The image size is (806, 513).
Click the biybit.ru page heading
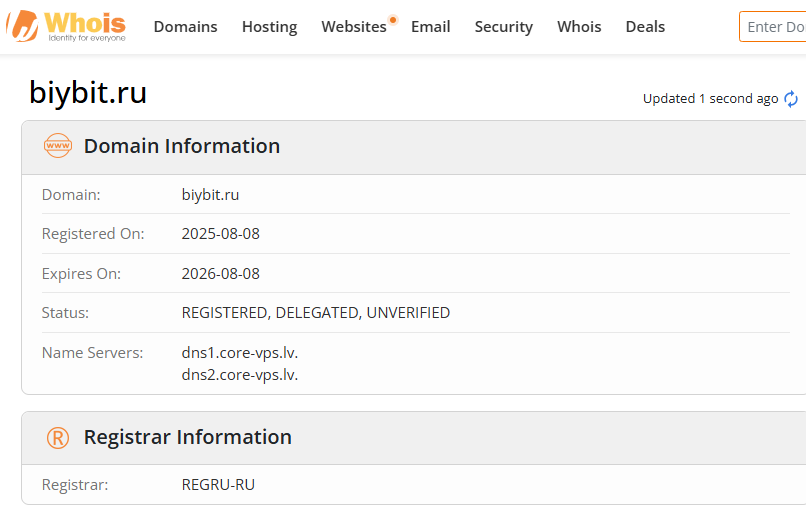[88, 93]
